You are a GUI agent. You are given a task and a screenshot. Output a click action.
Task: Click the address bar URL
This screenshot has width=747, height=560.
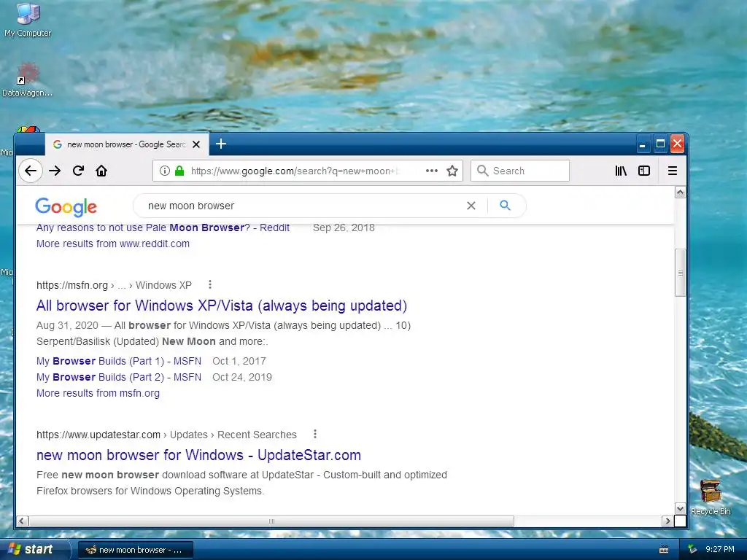click(x=294, y=171)
